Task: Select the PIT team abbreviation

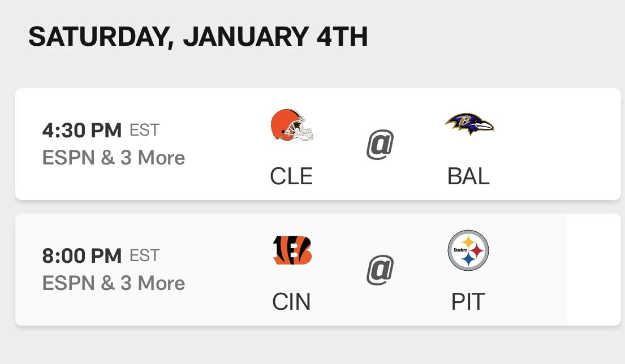Action: (468, 301)
